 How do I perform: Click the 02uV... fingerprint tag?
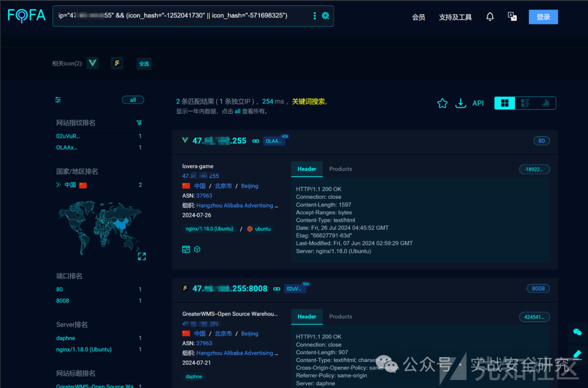(295, 288)
